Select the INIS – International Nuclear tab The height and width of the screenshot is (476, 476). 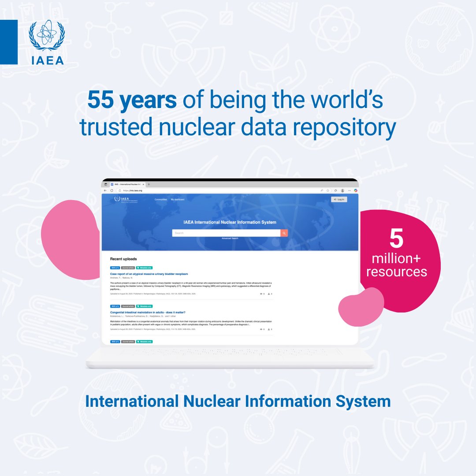point(127,184)
